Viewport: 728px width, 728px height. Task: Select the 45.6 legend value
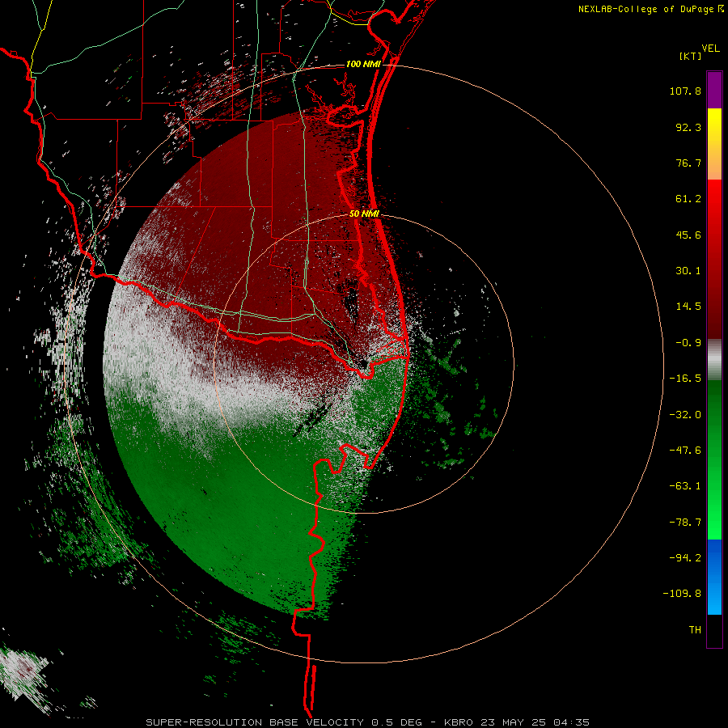[x=688, y=235]
